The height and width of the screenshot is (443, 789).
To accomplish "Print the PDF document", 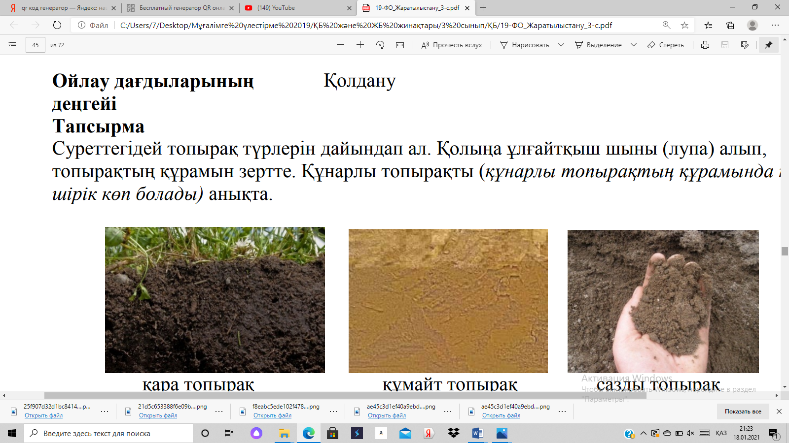I will tap(705, 45).
